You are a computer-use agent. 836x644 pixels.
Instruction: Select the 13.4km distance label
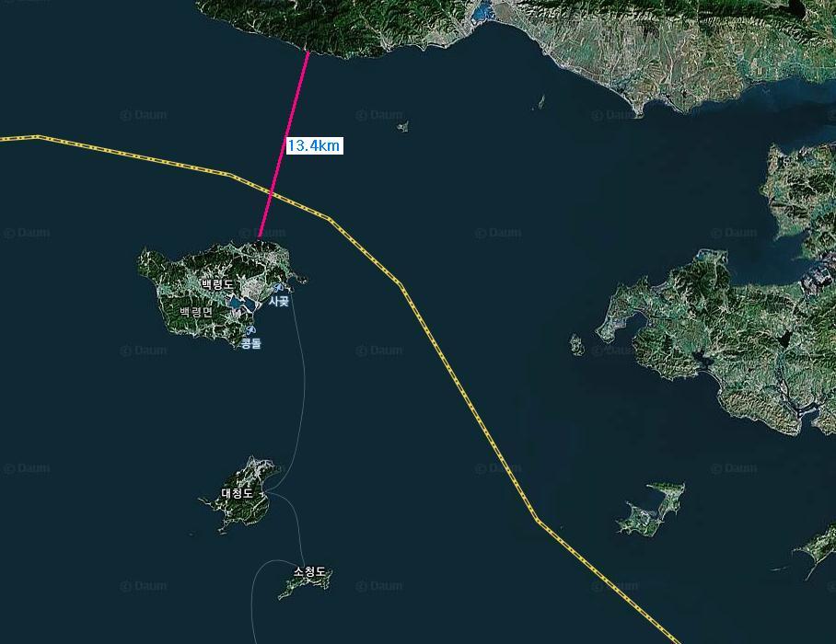click(314, 145)
